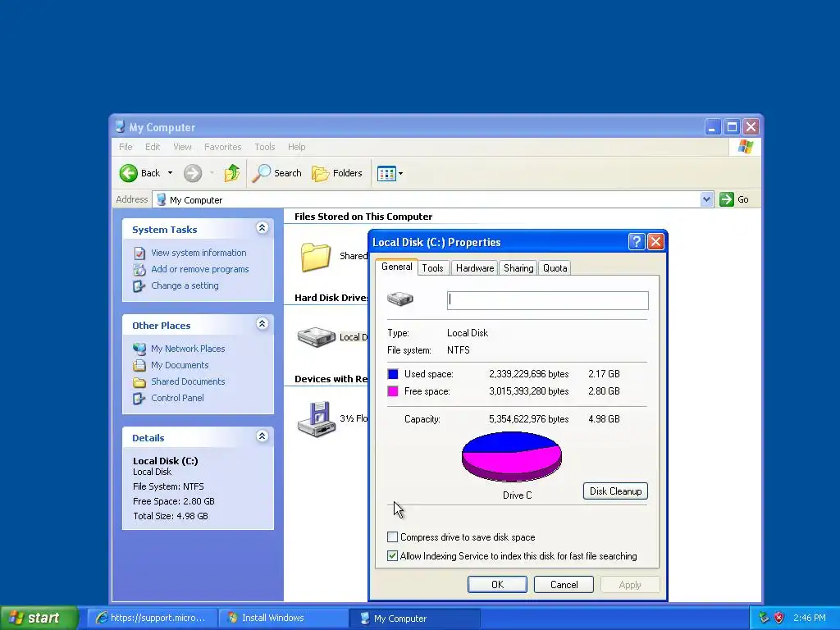840x630 pixels.
Task: Click the My Computer address bar icon
Action: pyautogui.click(x=161, y=199)
